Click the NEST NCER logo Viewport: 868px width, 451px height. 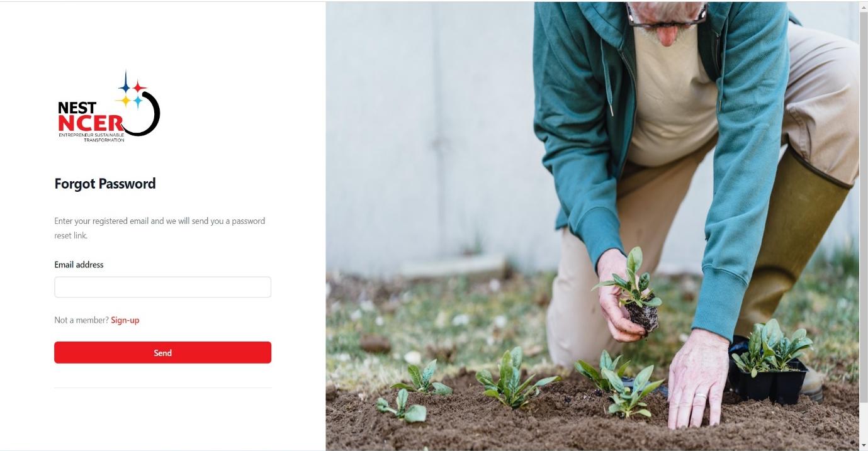click(x=108, y=107)
